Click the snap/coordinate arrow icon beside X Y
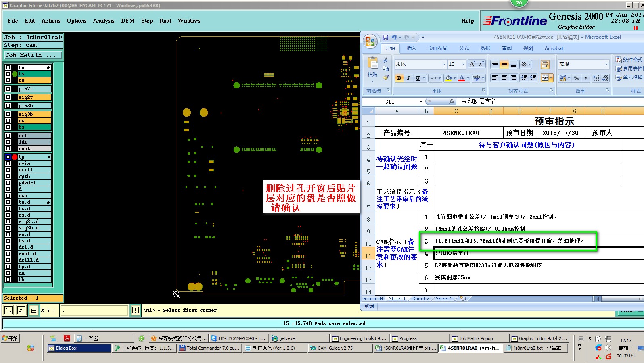This screenshot has width=644, height=363. pyautogui.click(x=8, y=310)
